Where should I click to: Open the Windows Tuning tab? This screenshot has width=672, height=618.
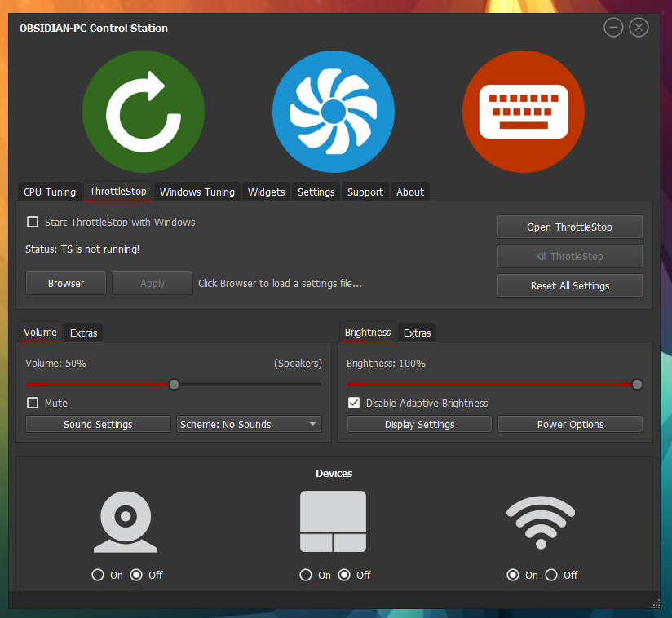(x=197, y=192)
